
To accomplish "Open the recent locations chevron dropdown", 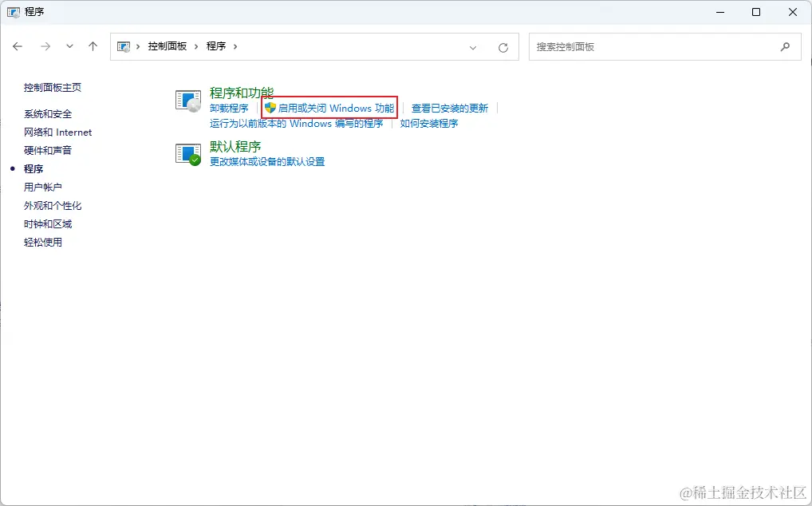I will [x=69, y=46].
